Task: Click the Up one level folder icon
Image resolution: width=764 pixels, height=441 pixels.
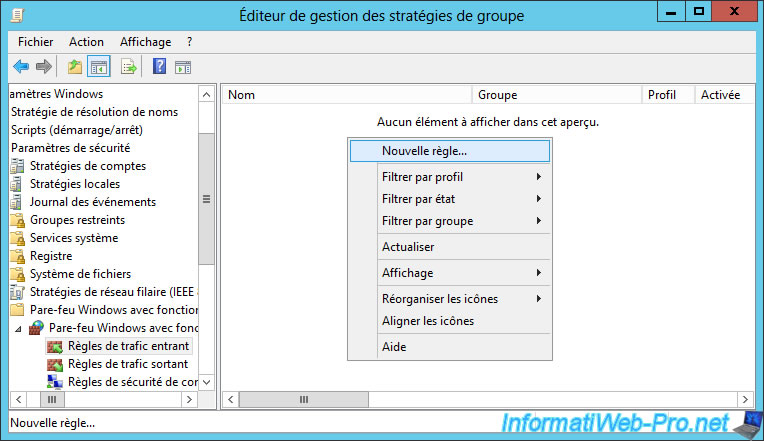Action: 75,67
